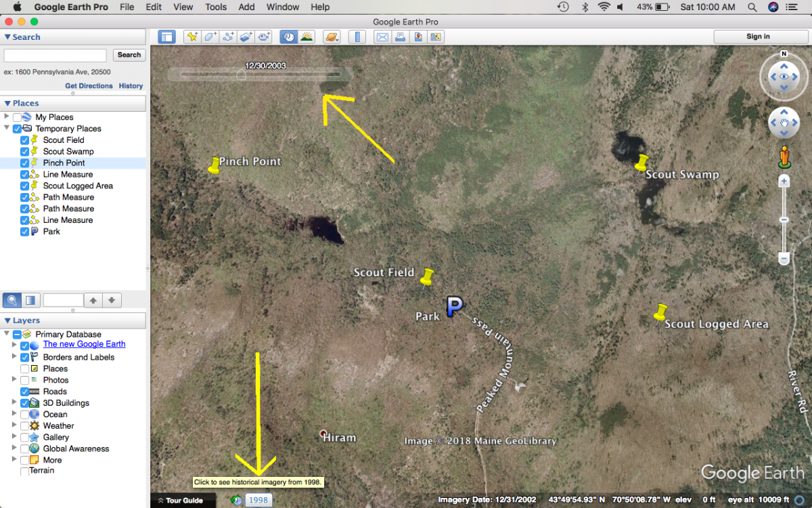Click the zoom in plus button
Image resolution: width=812 pixels, height=508 pixels.
coord(784,181)
